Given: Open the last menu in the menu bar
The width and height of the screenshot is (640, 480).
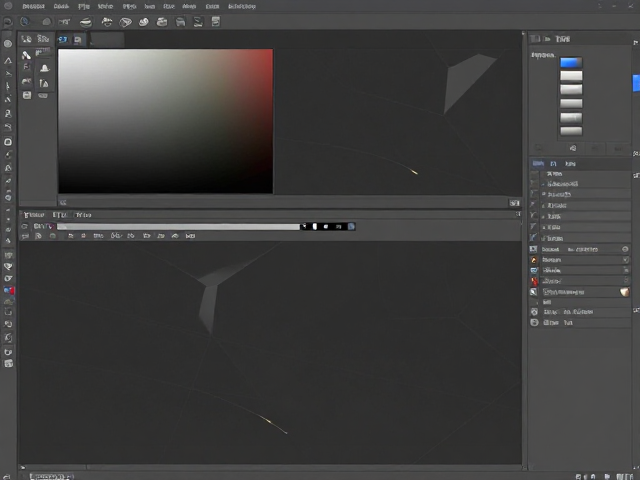Looking at the screenshot, I should 242,6.
